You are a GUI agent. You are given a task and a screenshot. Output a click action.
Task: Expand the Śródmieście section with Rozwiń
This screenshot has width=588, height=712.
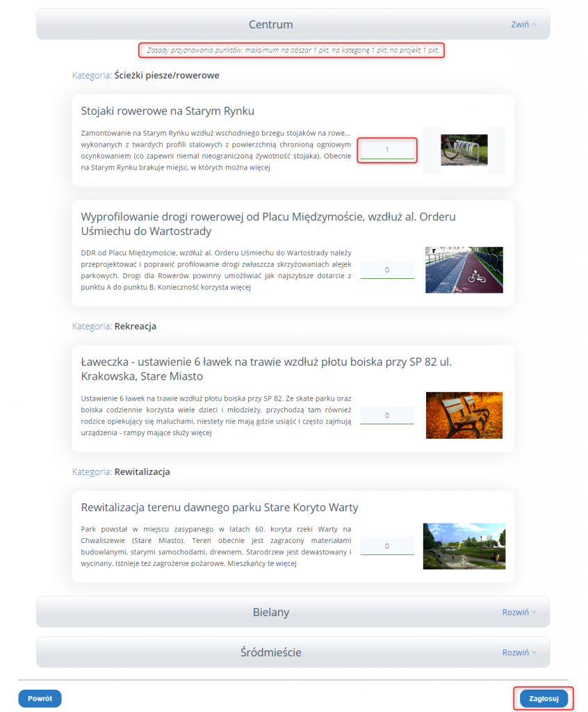(x=519, y=652)
